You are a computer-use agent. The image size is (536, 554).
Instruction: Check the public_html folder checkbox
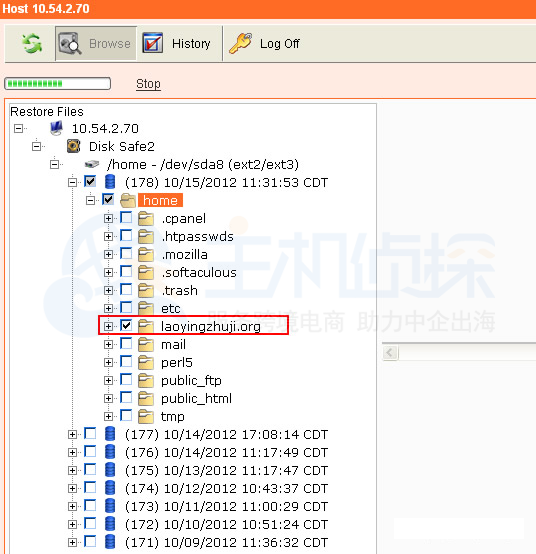pyautogui.click(x=126, y=397)
